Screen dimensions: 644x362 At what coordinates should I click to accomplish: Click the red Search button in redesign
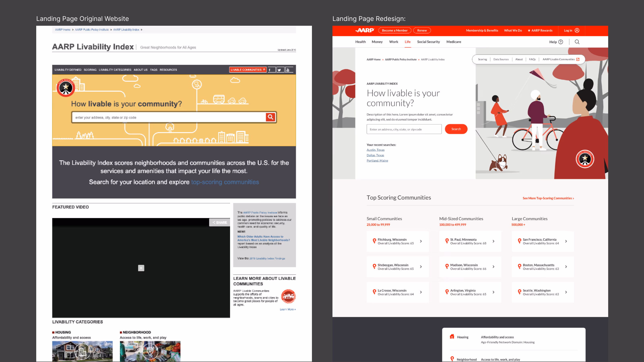click(x=456, y=129)
